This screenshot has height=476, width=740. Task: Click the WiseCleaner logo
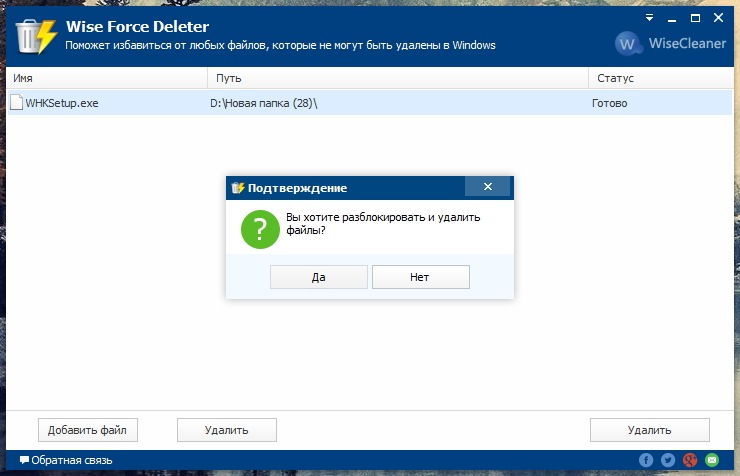pos(671,43)
